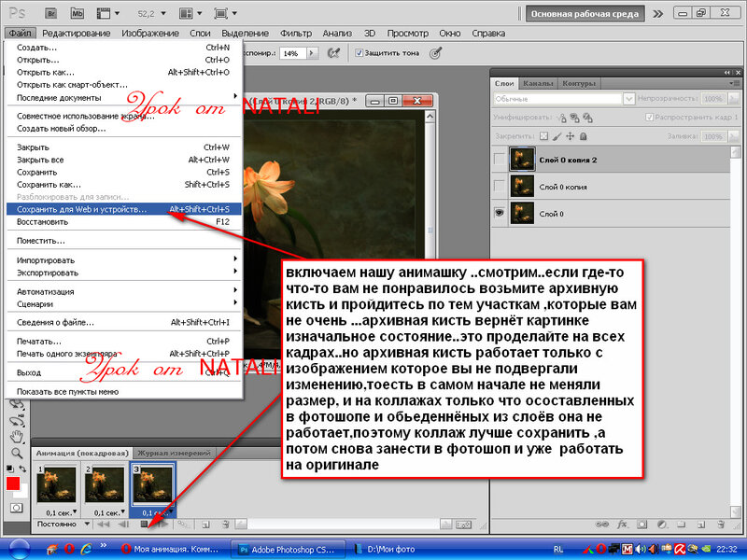Viewport: 747px width, 560px height.
Task: Swap foreground and background colors
Action: click(22, 468)
